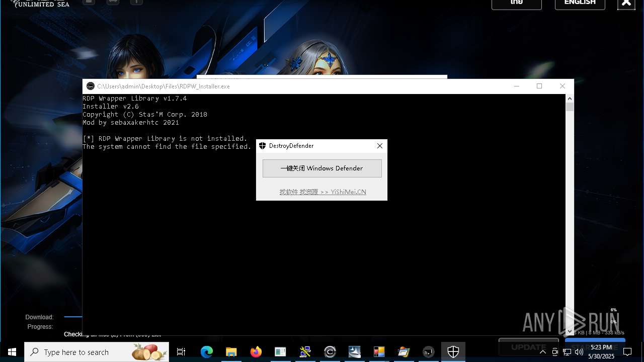
Task: Click the RDPW_Installer console title icon
Action: pyautogui.click(x=91, y=86)
